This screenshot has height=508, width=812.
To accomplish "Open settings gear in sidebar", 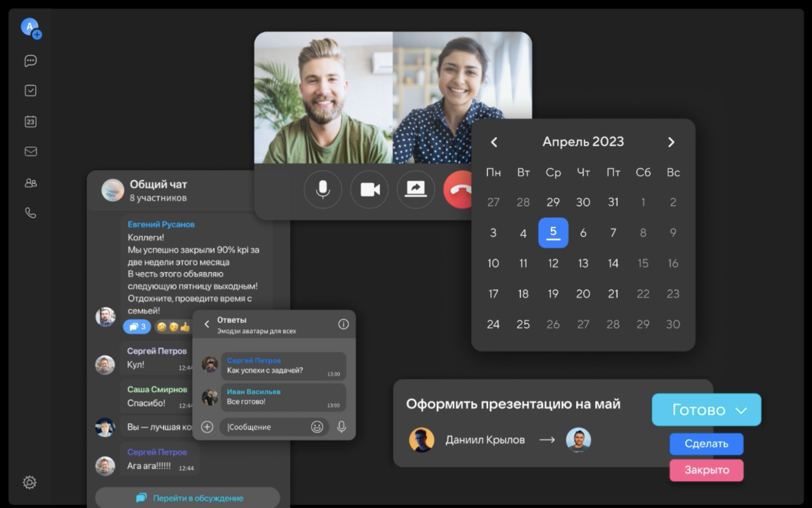I will 29,482.
